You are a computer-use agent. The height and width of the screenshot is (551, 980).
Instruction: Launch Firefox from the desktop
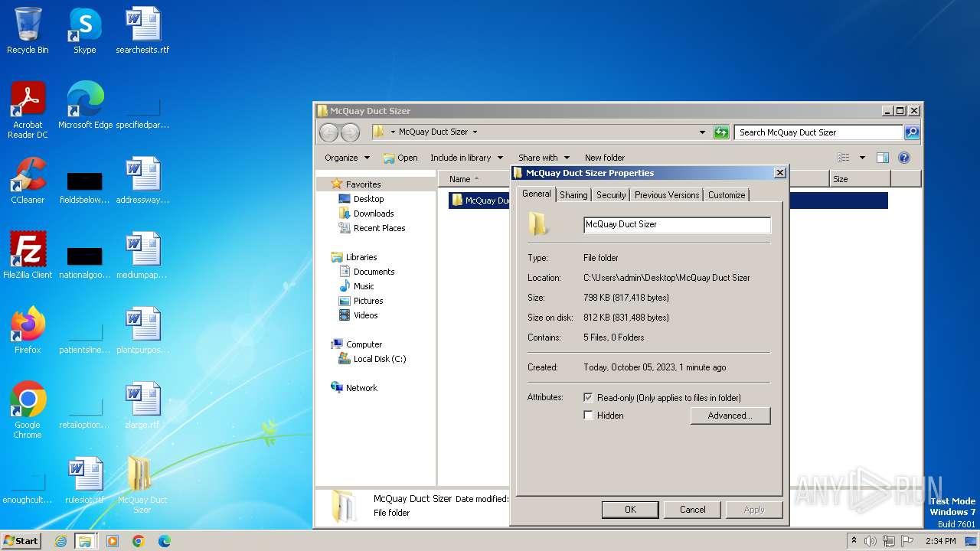tap(28, 331)
